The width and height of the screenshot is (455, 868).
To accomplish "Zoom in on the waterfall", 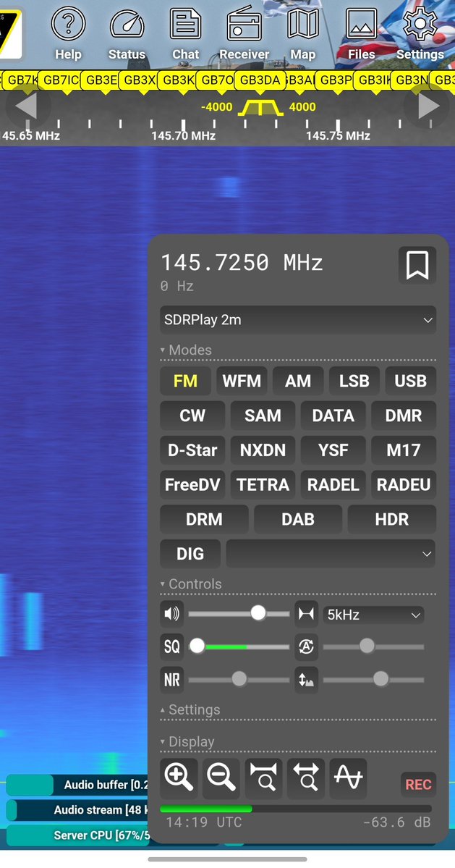I will [179, 778].
